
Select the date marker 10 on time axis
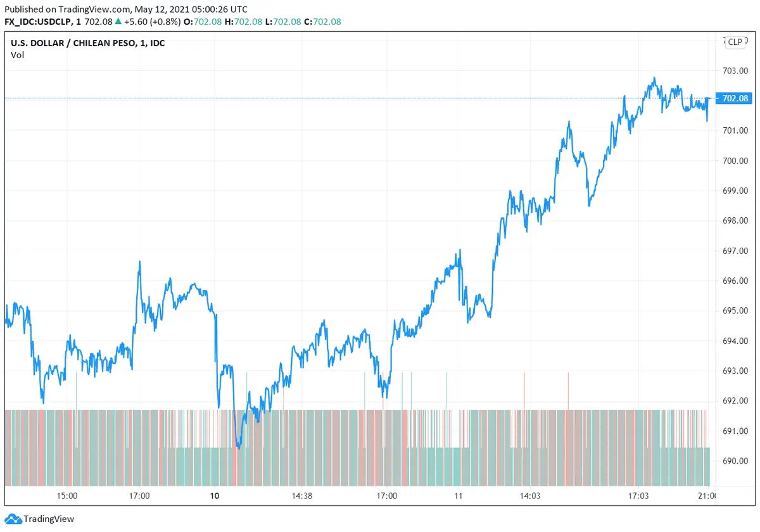pos(215,495)
